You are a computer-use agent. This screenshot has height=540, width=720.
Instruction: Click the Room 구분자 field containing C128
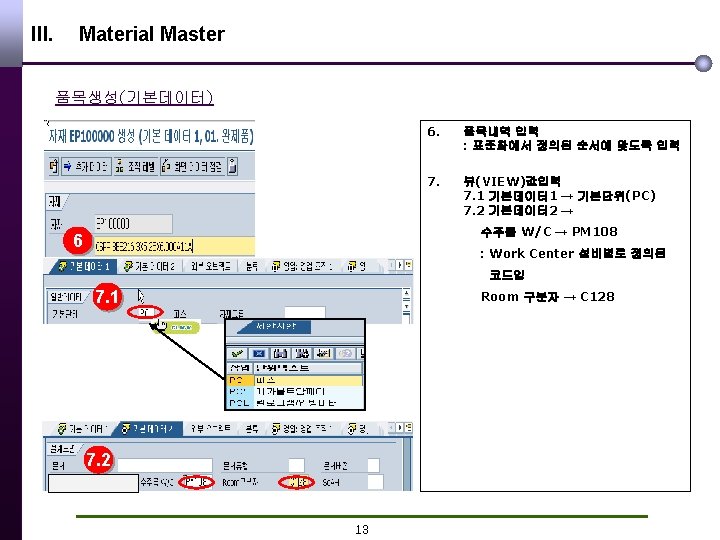click(x=297, y=482)
